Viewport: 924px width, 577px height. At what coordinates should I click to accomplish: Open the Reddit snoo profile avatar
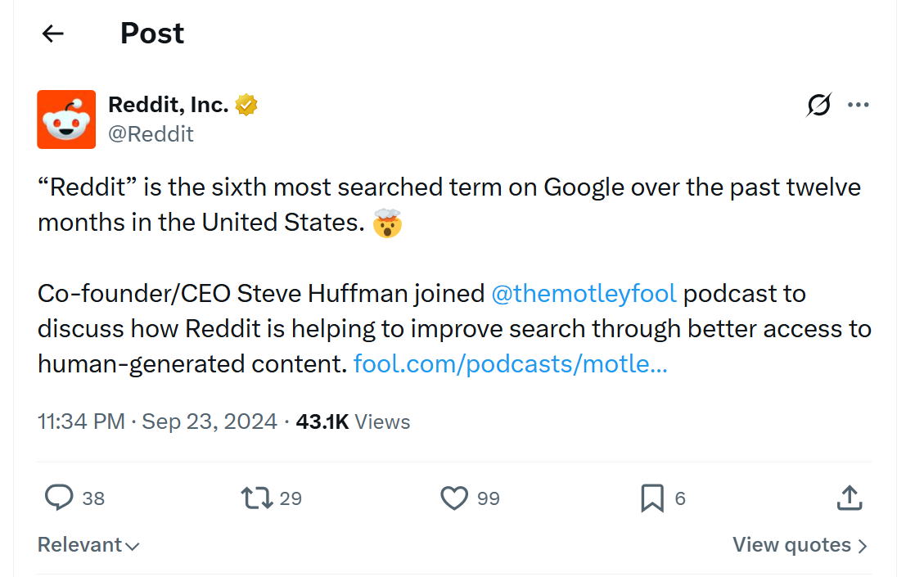(66, 119)
